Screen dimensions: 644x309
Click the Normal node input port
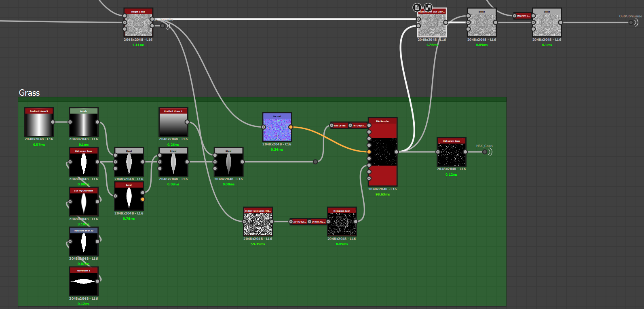264,127
